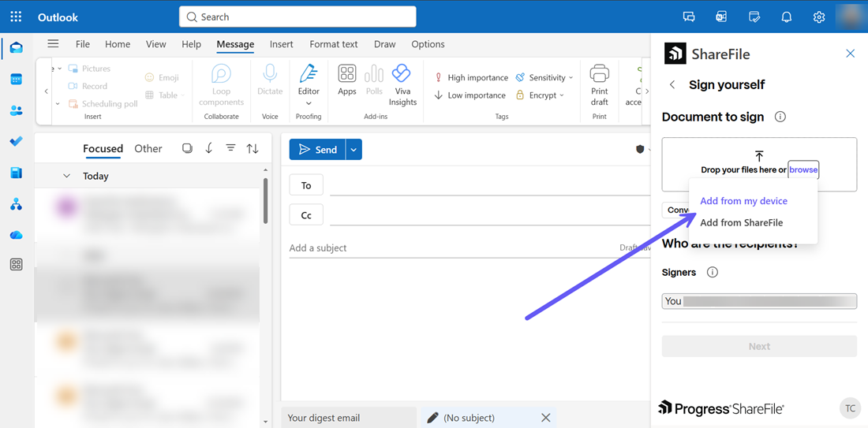Open the Teams chat icon in header
868x428 pixels.
(x=689, y=17)
